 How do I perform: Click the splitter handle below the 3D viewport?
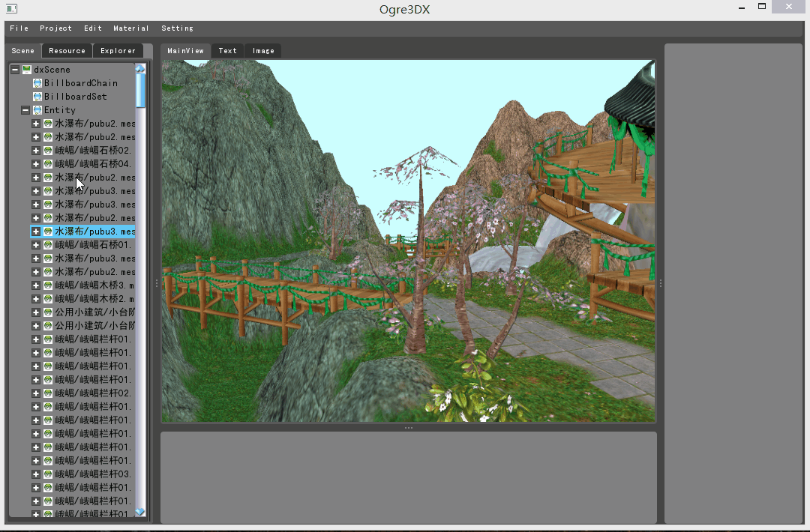(409, 428)
